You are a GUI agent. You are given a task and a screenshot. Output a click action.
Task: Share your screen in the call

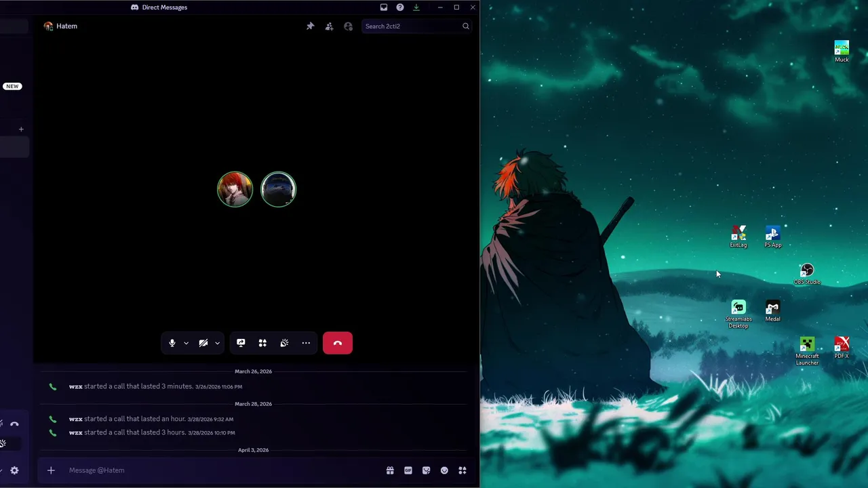pyautogui.click(x=241, y=343)
